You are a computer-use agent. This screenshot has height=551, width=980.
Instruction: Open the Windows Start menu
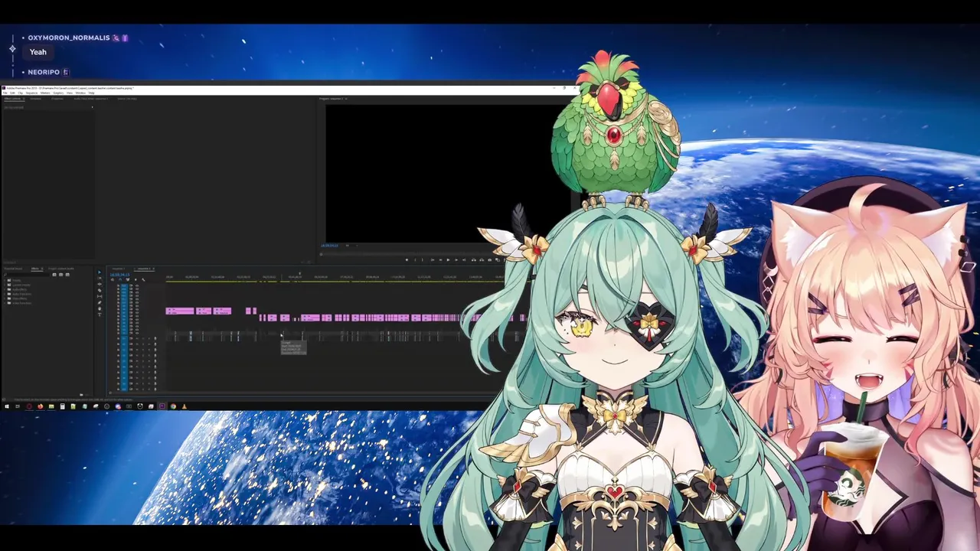7,406
